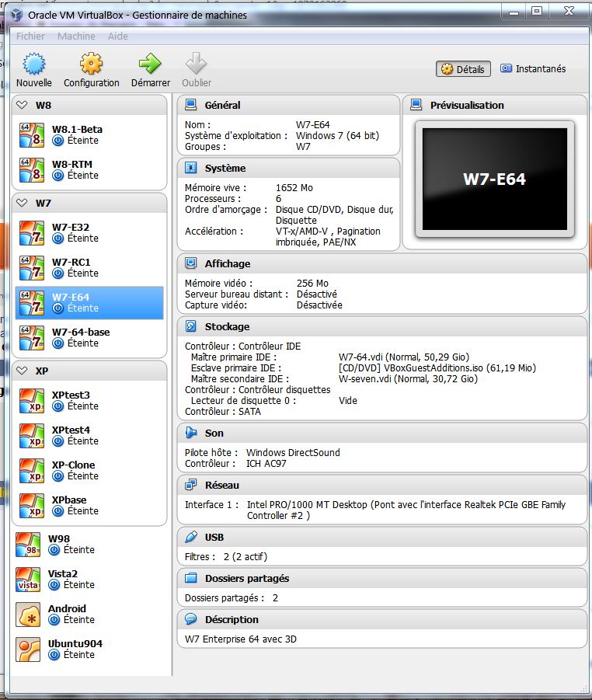Click the W7-RC1 machine icon
The width and height of the screenshot is (592, 700).
32,267
